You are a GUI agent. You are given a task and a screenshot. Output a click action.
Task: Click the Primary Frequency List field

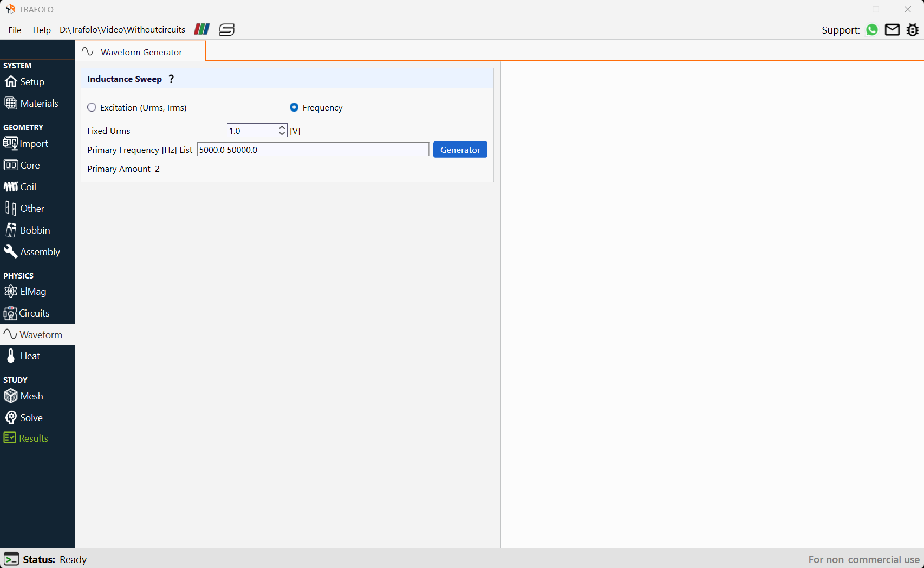point(313,150)
